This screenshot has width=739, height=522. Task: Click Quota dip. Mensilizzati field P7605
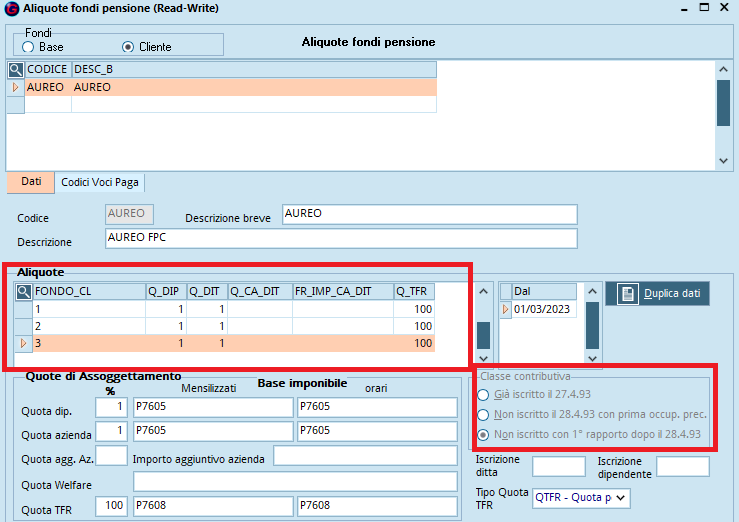click(x=213, y=408)
